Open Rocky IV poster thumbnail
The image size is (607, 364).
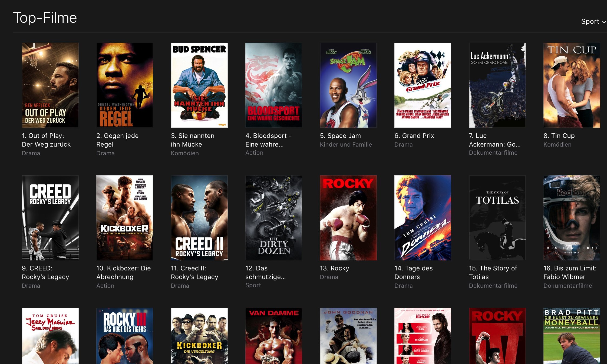coord(497,336)
